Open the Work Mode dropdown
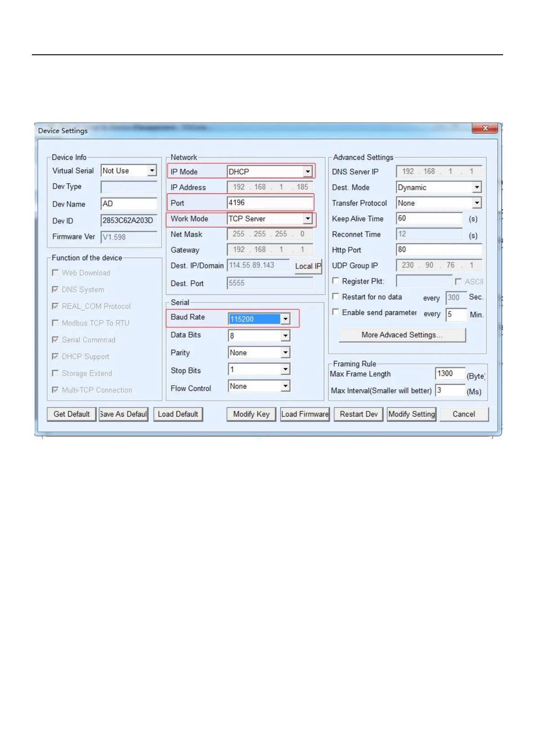 pos(308,219)
